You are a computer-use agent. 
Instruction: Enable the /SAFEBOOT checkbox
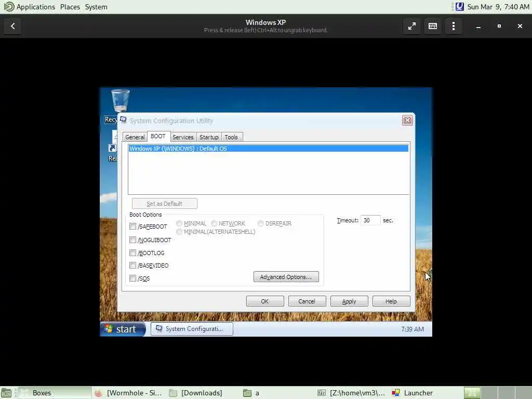tap(132, 226)
